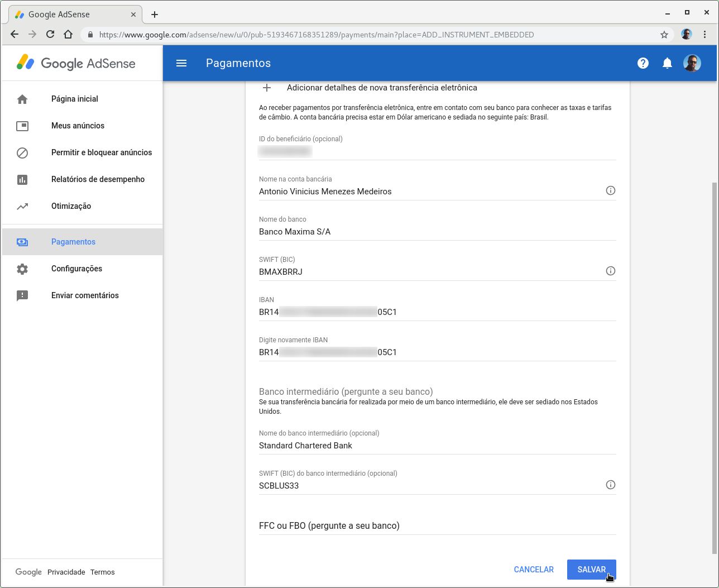This screenshot has width=719, height=588.
Task: Close the Google AdSense tab
Action: 133,15
